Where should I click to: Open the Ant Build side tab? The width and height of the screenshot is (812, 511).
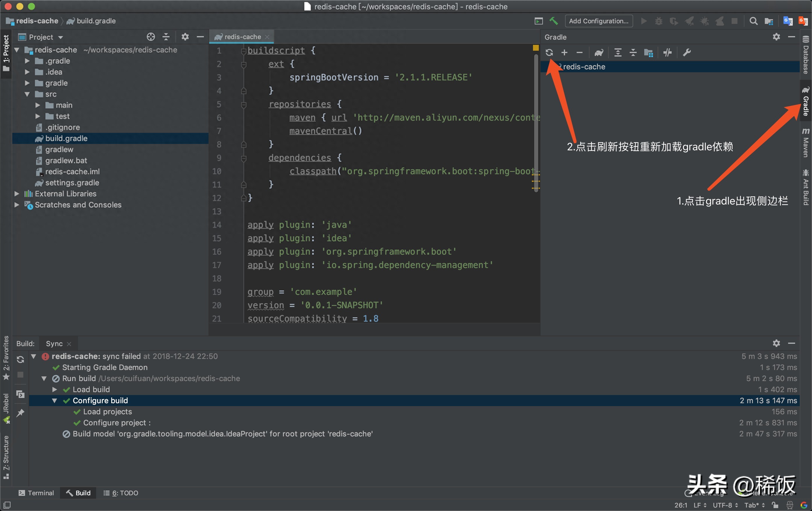point(806,187)
